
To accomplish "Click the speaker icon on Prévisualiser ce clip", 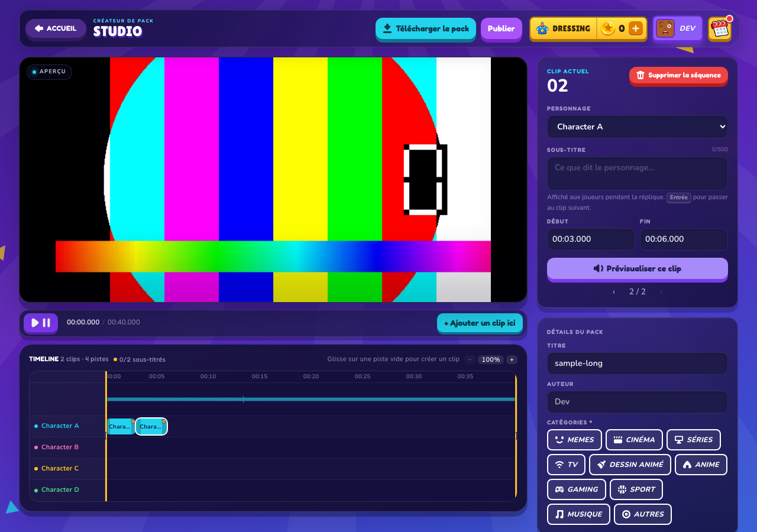I will tap(599, 268).
